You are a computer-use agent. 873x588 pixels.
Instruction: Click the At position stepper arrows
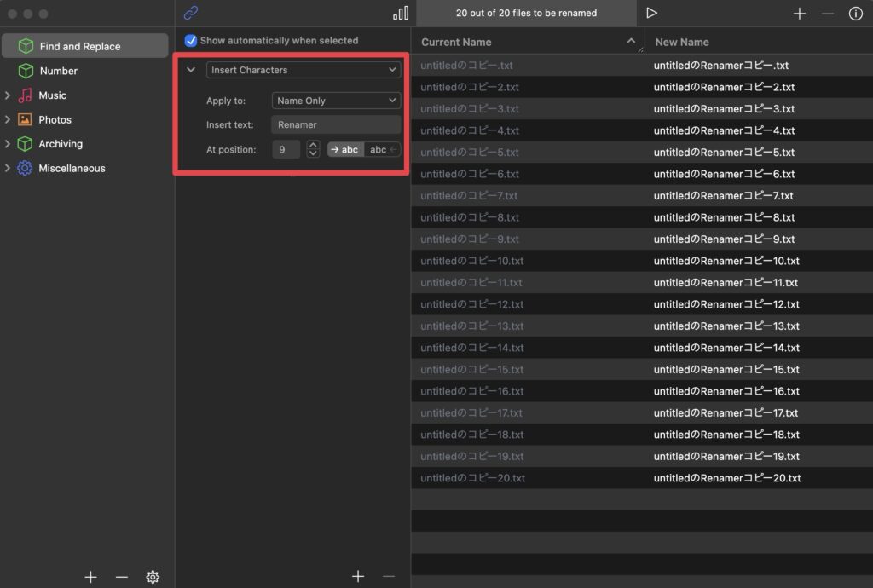point(313,149)
